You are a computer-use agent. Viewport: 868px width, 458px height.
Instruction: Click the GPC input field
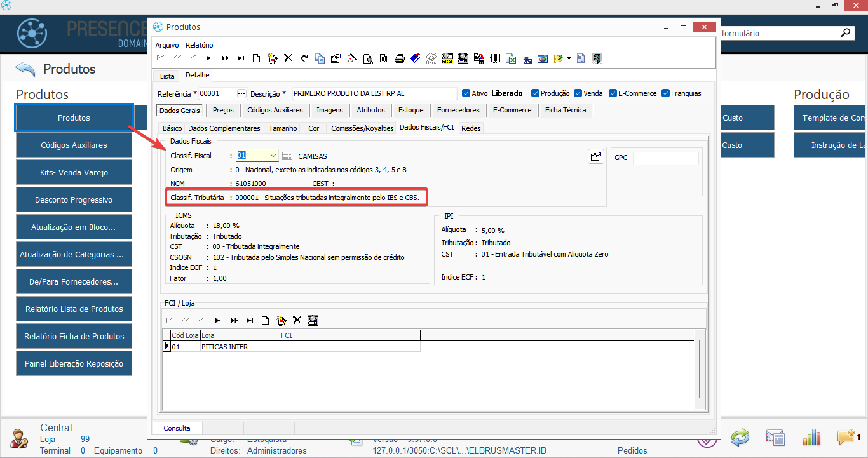[665, 158]
